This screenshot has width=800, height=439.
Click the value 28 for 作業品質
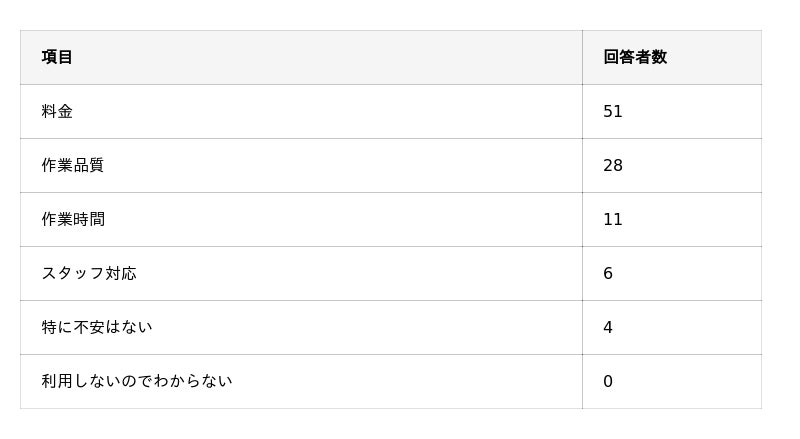coord(613,165)
